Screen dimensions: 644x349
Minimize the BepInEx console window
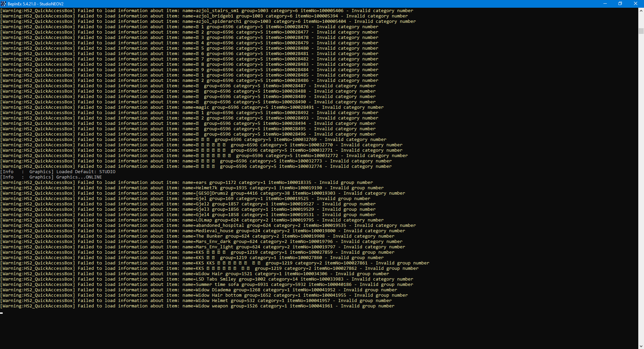(605, 4)
